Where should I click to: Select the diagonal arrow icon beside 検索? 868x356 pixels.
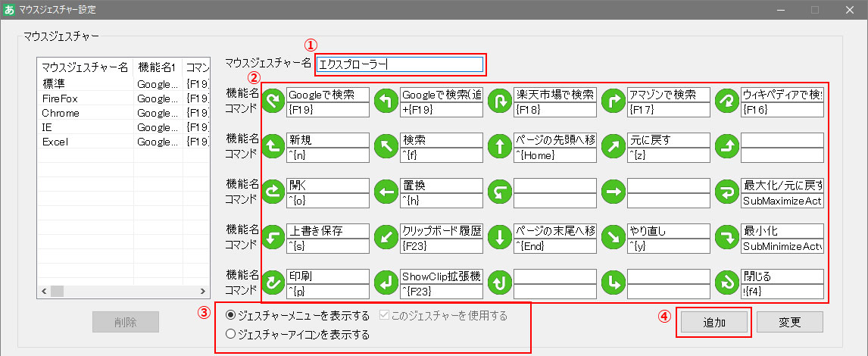coord(386,146)
